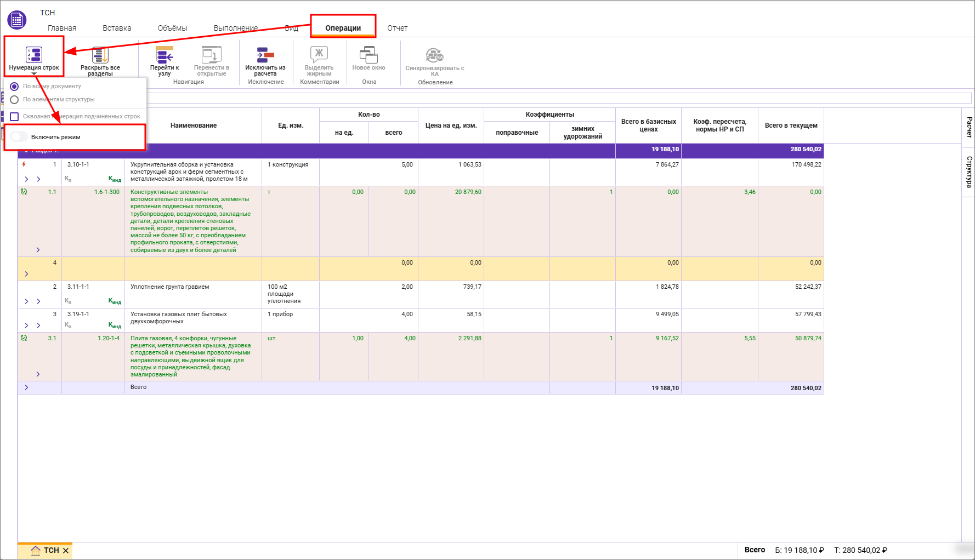
Task: Click the Нумерация строк icon
Action: (34, 55)
